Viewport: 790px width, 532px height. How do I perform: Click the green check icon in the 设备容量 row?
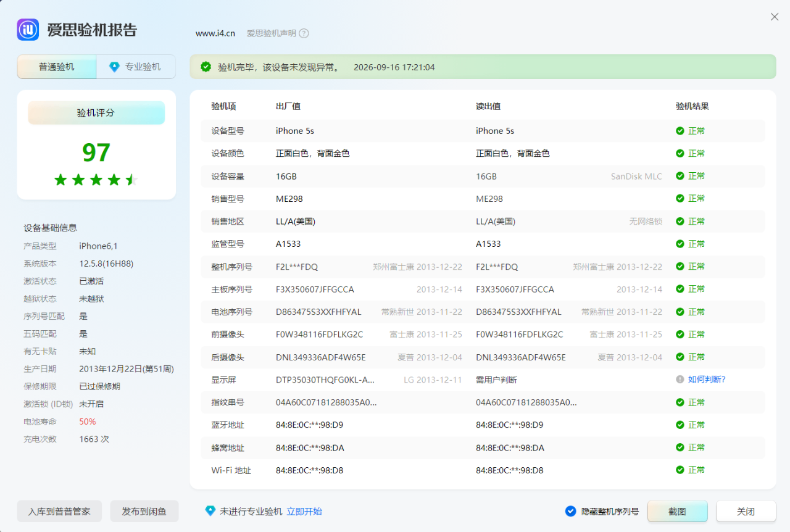click(680, 176)
